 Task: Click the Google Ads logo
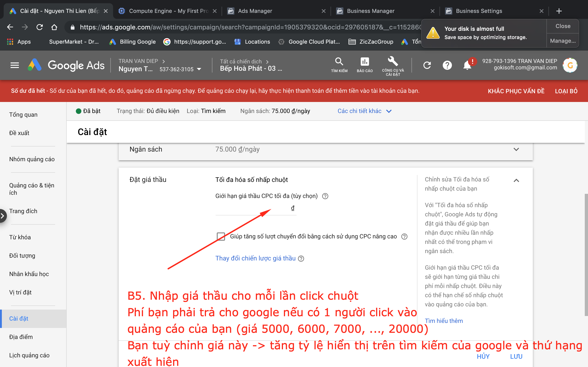click(66, 65)
